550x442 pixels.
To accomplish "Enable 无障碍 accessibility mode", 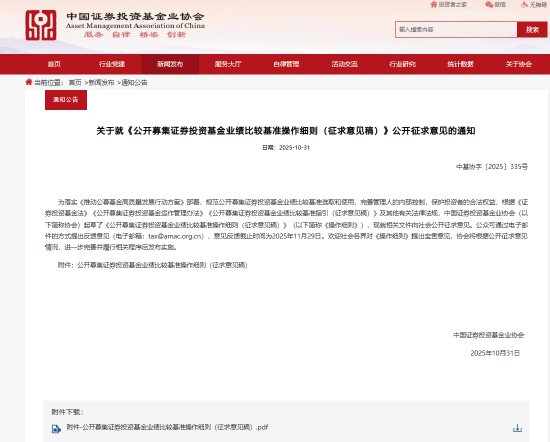I will [x=534, y=5].
